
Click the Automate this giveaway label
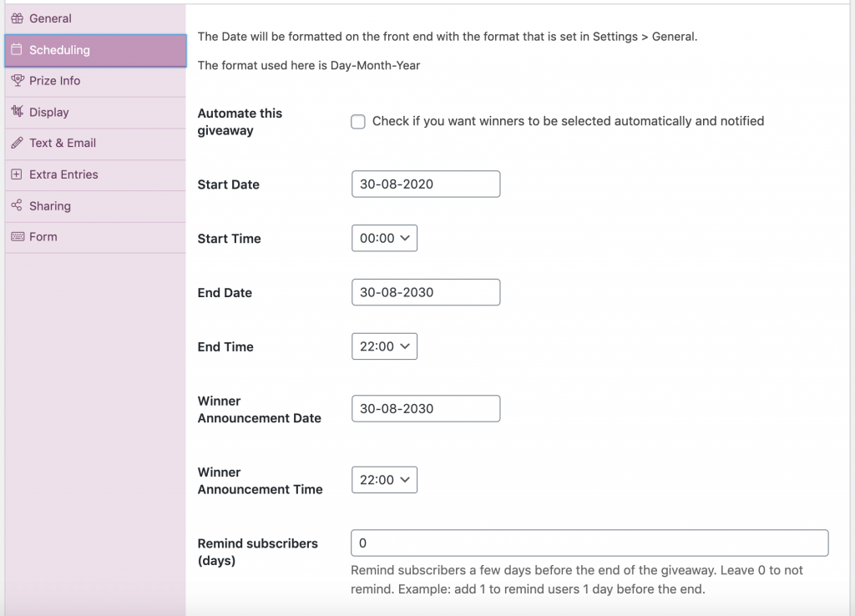click(240, 122)
